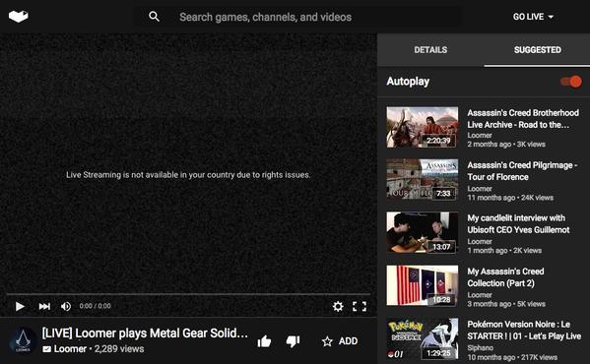This screenshot has height=364, width=590.
Task: Click the video progress bar
Action: coord(188,294)
